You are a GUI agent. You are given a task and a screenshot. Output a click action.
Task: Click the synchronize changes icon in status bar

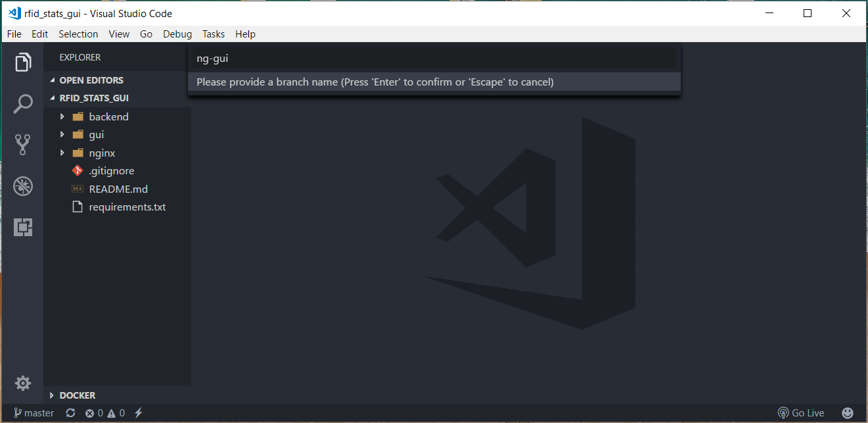click(x=70, y=412)
